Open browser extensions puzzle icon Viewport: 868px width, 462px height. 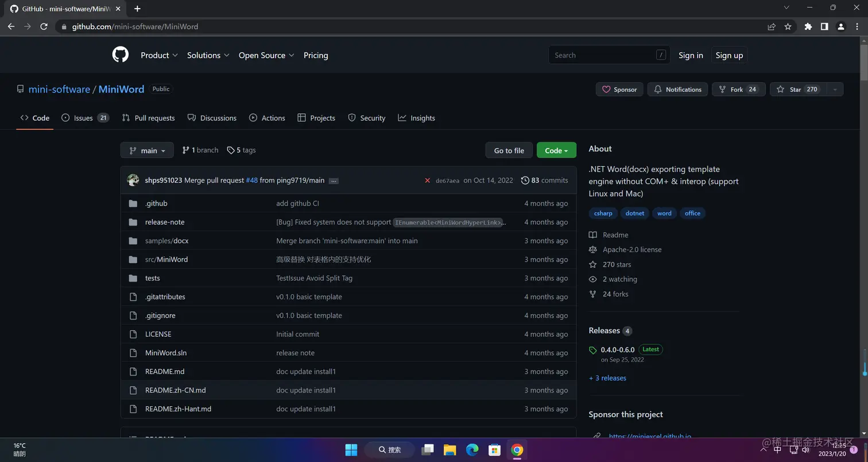[x=808, y=26]
